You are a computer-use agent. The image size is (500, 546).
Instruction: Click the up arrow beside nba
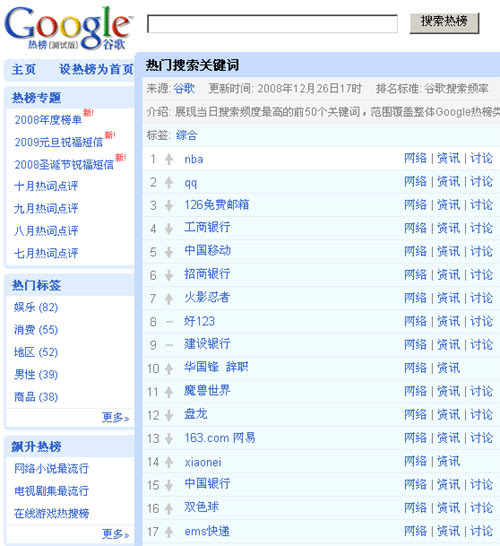169,159
